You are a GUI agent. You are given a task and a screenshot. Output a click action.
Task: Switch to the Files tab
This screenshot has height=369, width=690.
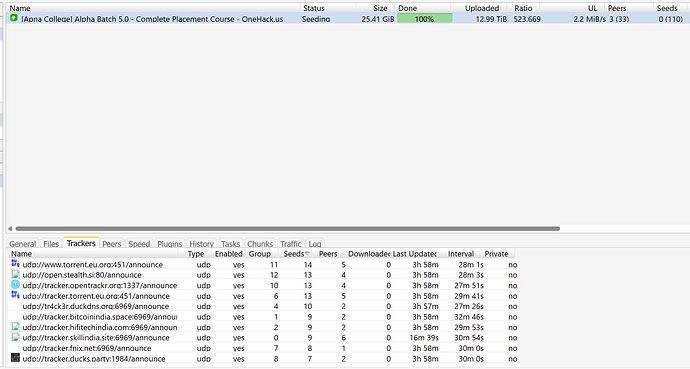(51, 244)
